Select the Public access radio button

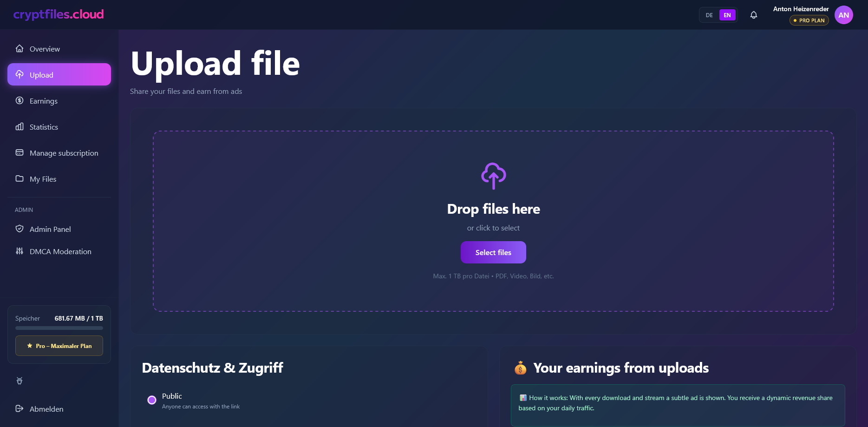click(151, 400)
